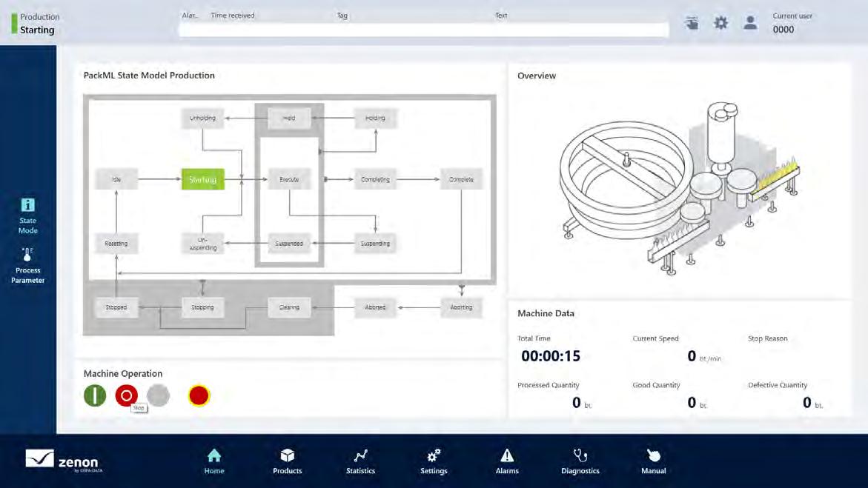Click the PackML State Model Production heading

(149, 76)
